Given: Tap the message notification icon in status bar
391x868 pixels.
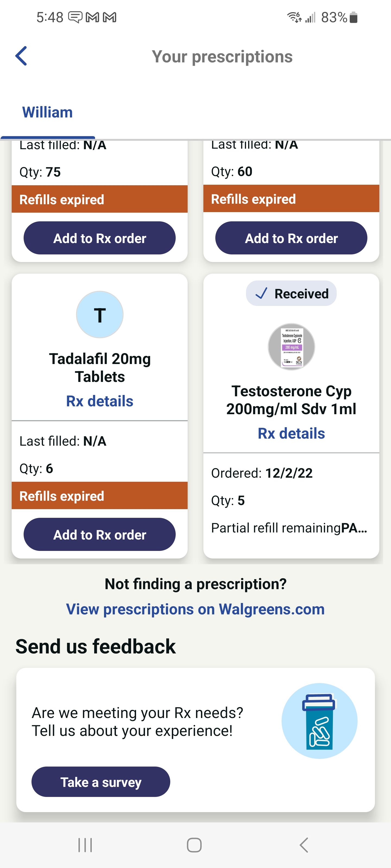Looking at the screenshot, I should click(75, 17).
